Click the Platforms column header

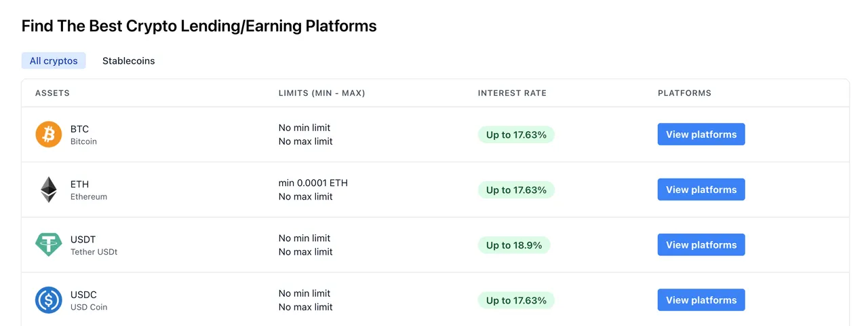[684, 93]
